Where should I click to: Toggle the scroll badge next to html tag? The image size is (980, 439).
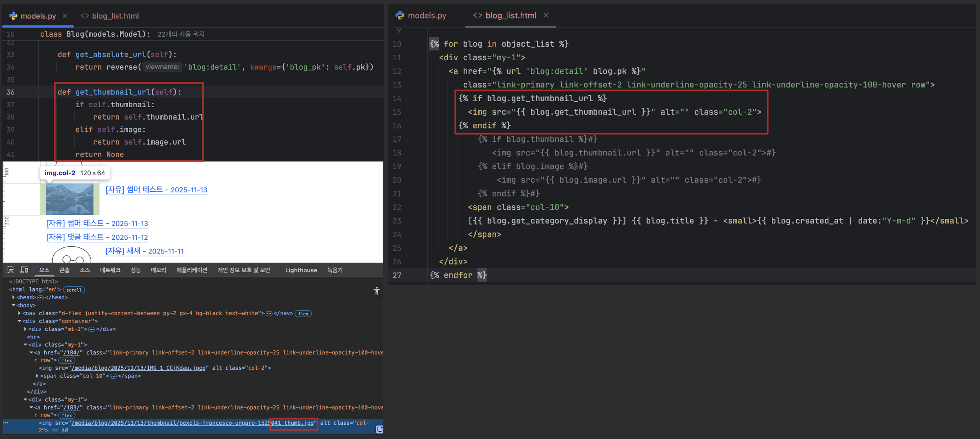click(74, 290)
